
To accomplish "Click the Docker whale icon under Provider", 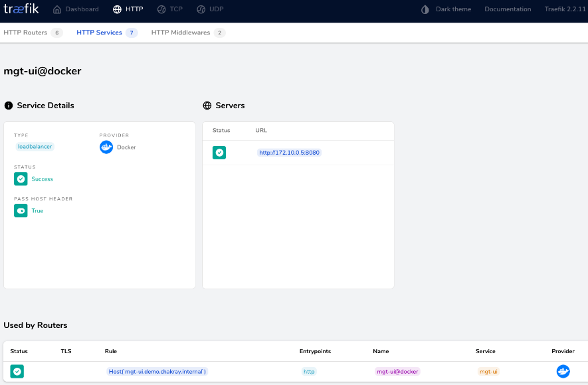I will coord(106,147).
